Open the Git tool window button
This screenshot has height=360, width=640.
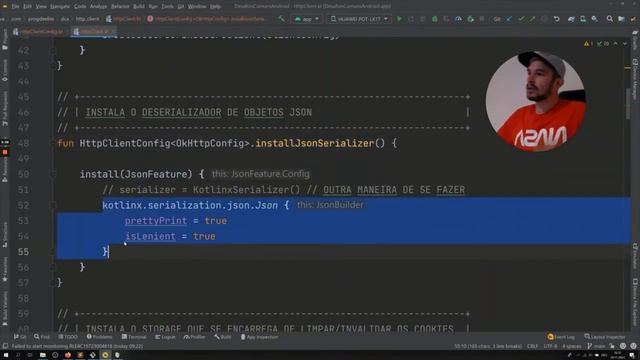[x=20, y=337]
